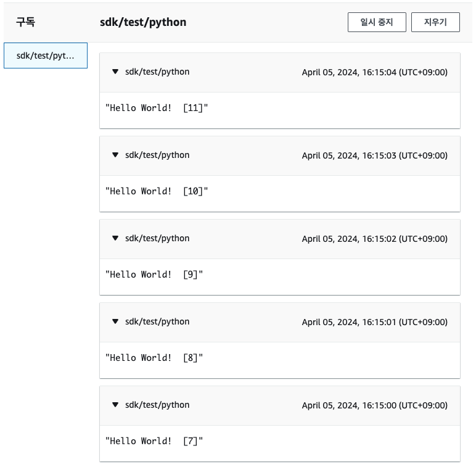476x467 pixels.
Task: Collapse the 16:15:01 message triangle
Action: (115, 321)
